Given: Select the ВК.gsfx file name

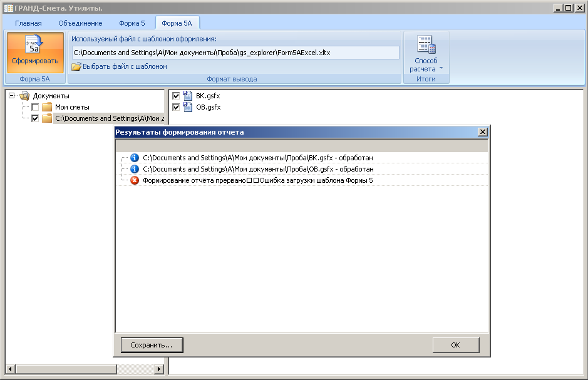Looking at the screenshot, I should tap(208, 96).
